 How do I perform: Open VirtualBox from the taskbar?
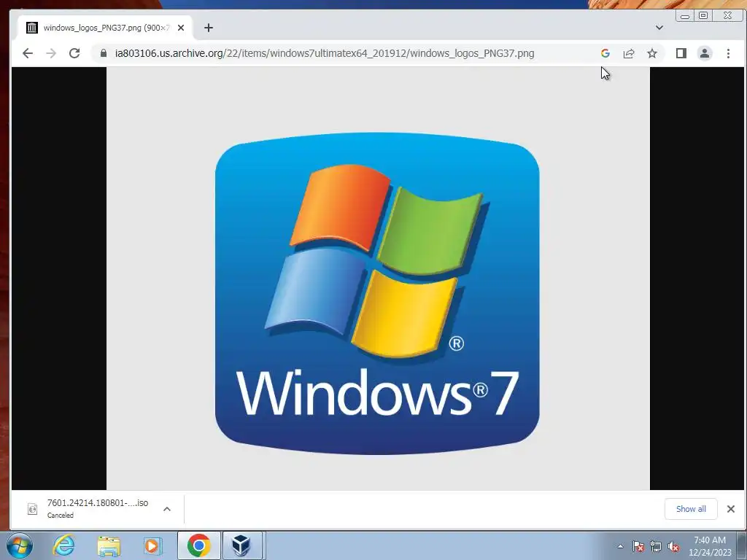click(x=241, y=545)
